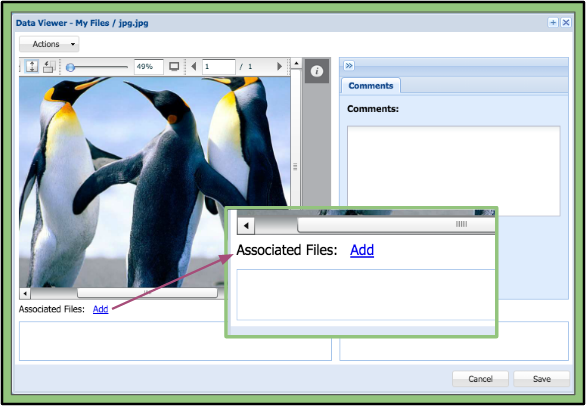Go to previous page with left arrow

[194, 66]
